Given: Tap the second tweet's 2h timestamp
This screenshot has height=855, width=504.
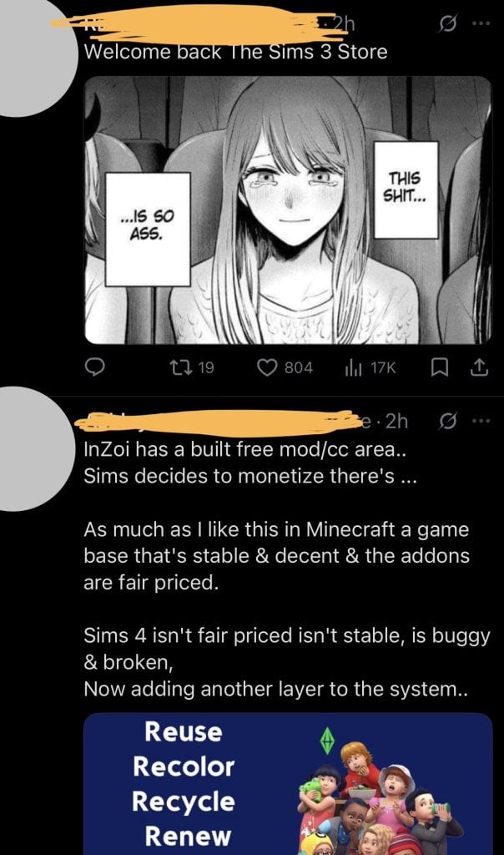Looking at the screenshot, I should coord(396,421).
